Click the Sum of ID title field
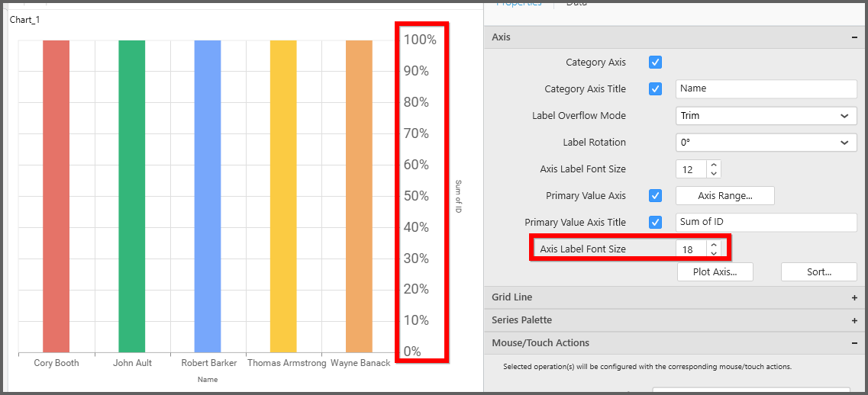 click(766, 222)
